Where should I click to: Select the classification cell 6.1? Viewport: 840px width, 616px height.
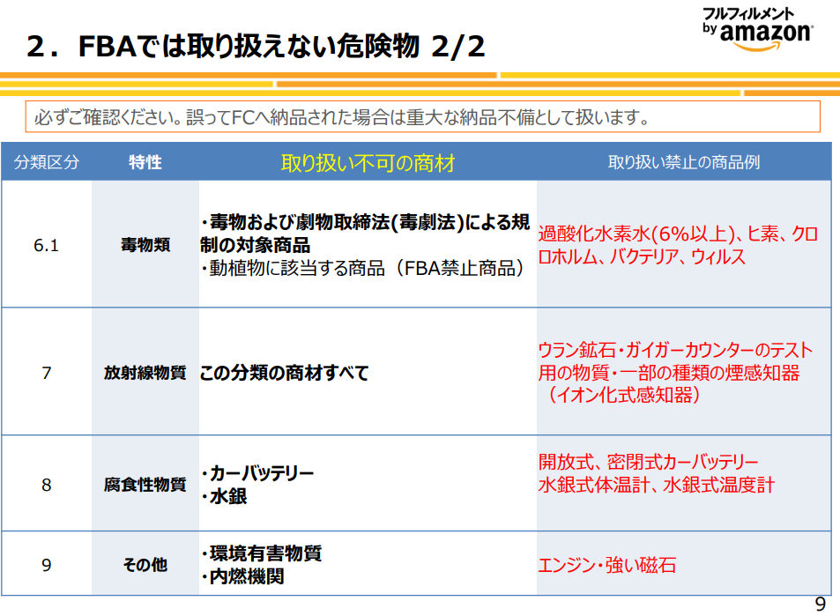click(x=47, y=245)
